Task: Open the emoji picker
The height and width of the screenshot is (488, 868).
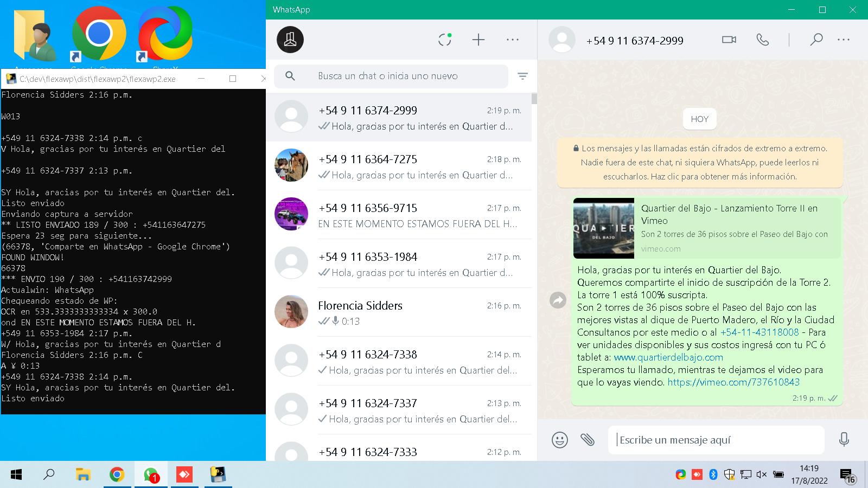Action: tap(560, 439)
